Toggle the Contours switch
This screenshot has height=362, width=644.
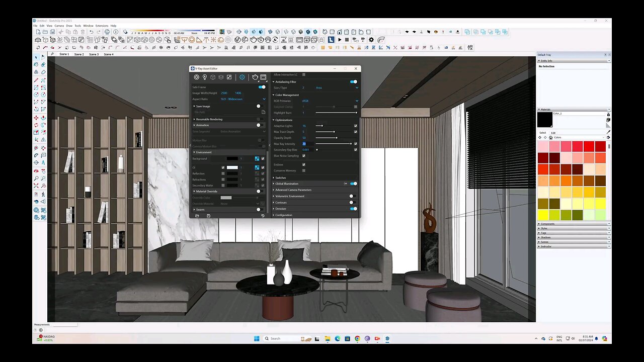pos(352,202)
